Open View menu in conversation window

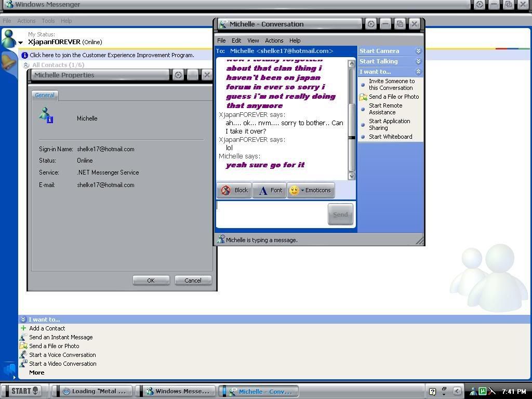253,41
